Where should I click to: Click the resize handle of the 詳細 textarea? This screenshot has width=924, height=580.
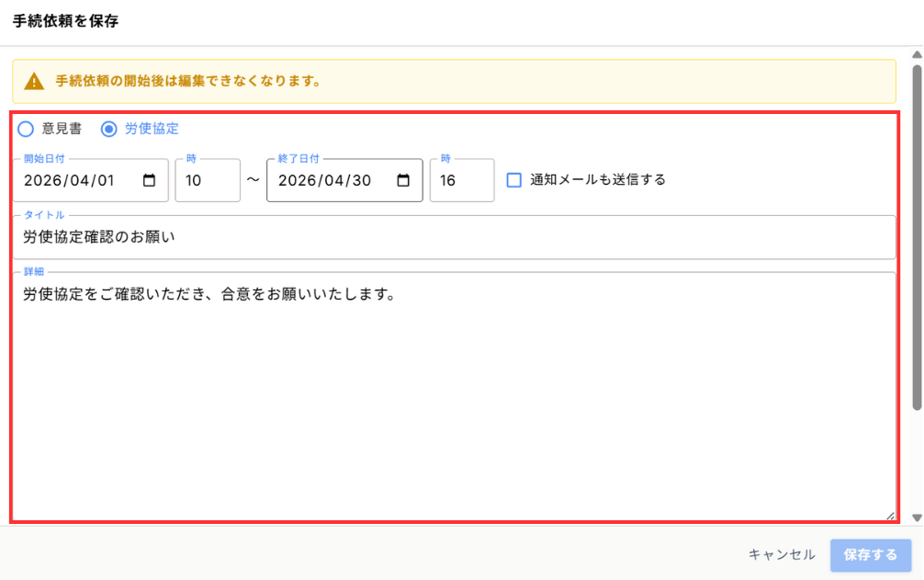[889, 516]
